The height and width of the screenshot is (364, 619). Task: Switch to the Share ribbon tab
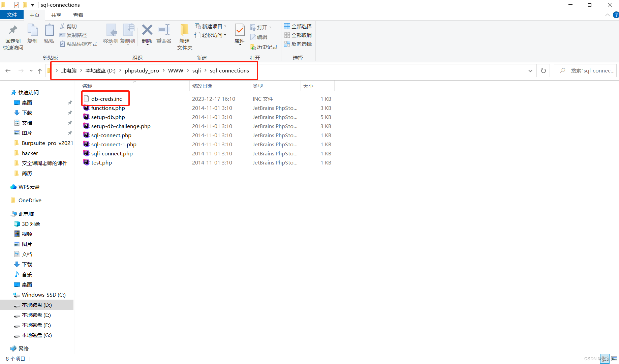[x=56, y=15]
